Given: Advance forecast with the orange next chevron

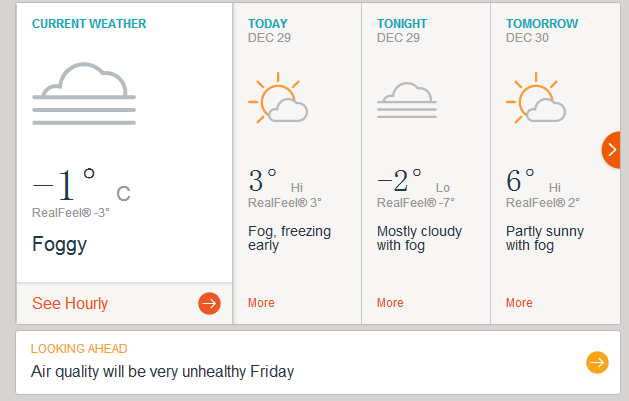Looking at the screenshot, I should coord(611,150).
